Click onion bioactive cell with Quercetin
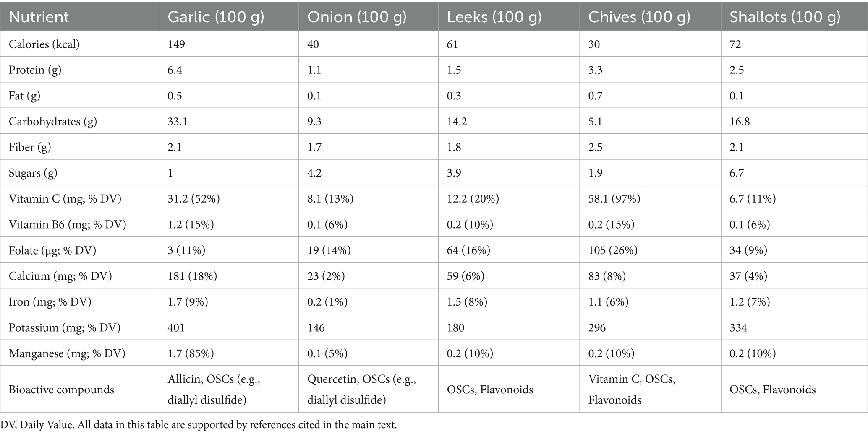868x434 pixels. tap(362, 390)
